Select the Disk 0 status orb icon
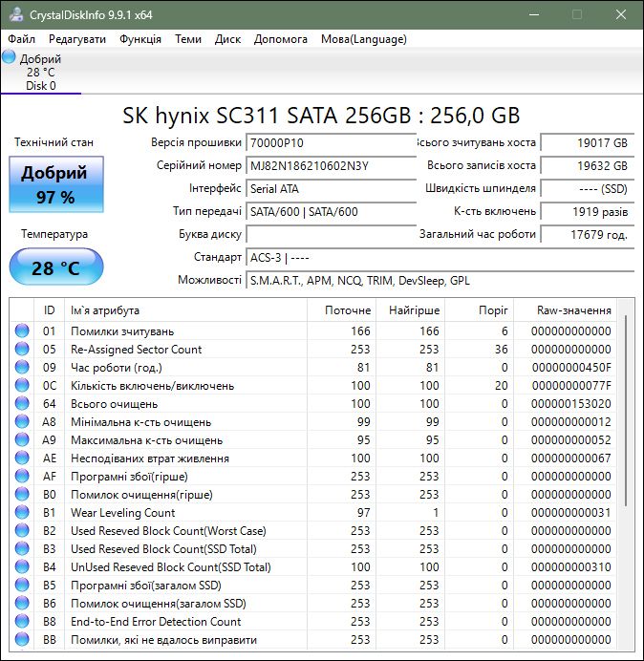 tap(9, 57)
